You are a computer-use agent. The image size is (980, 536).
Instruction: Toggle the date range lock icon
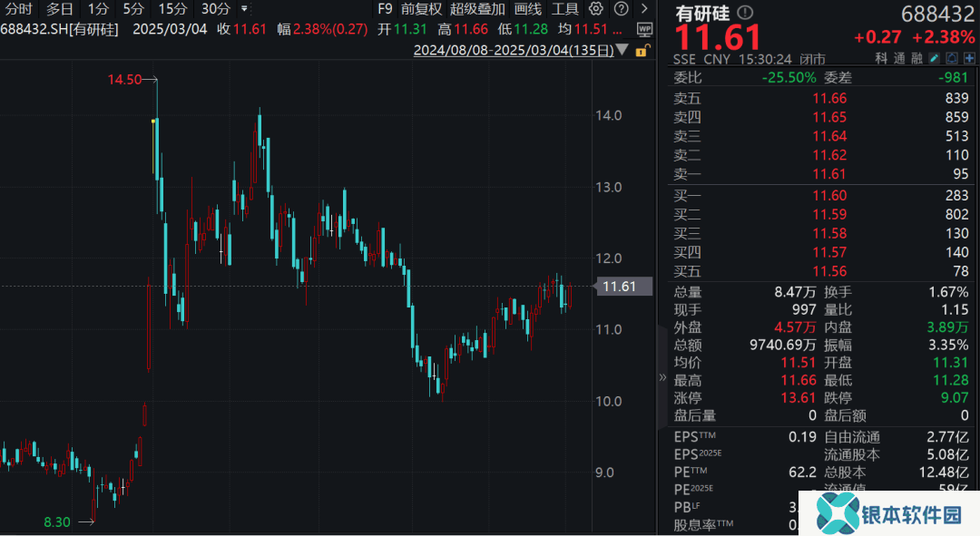tap(642, 51)
